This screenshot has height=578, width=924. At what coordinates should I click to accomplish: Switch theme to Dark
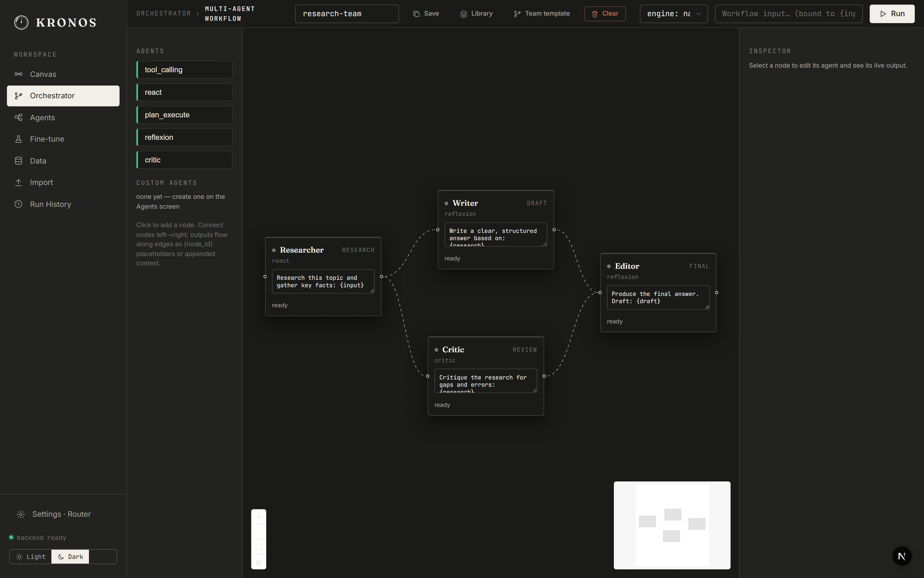click(x=70, y=557)
